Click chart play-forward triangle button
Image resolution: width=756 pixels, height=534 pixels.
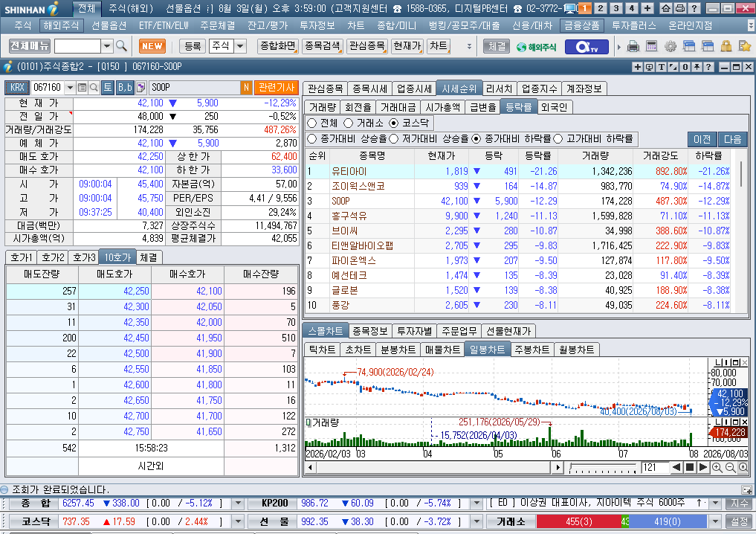pos(703,467)
